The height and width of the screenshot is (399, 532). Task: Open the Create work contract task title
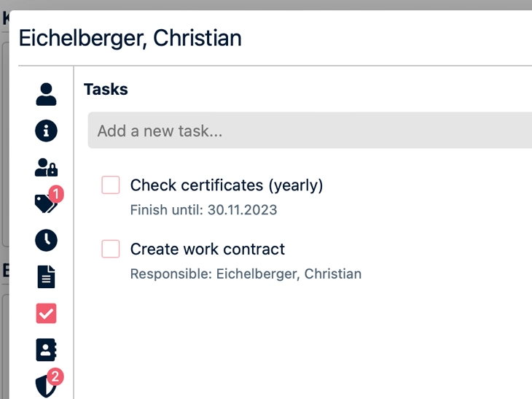pyautogui.click(x=207, y=249)
